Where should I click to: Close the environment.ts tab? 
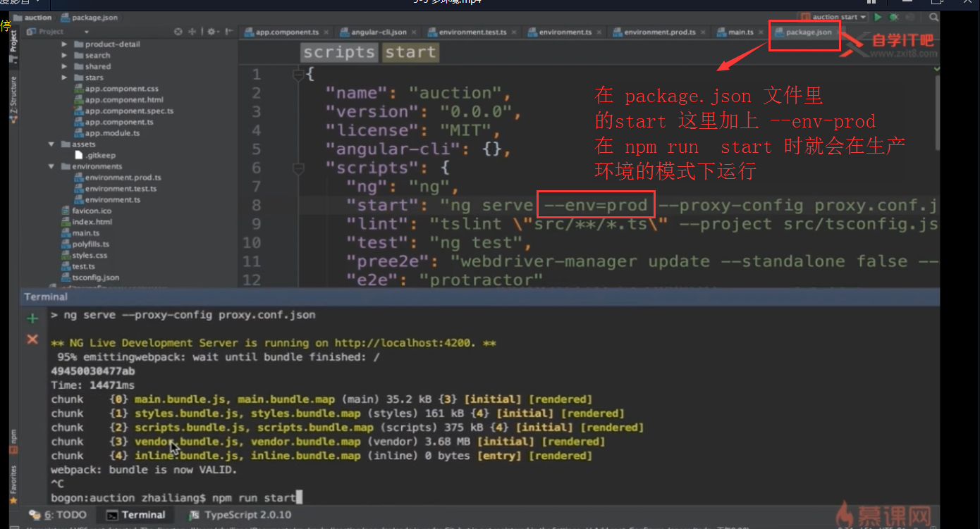tap(599, 32)
